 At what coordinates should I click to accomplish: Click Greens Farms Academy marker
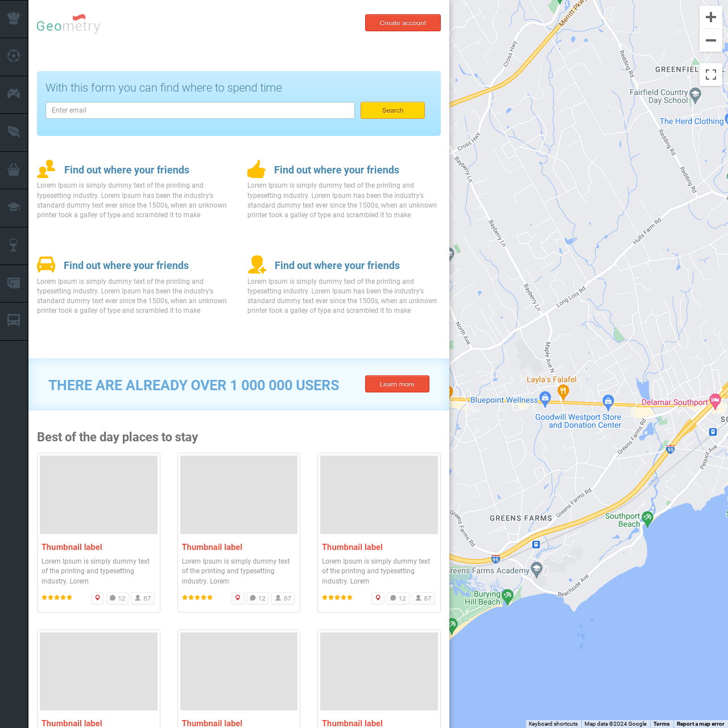pyautogui.click(x=536, y=569)
